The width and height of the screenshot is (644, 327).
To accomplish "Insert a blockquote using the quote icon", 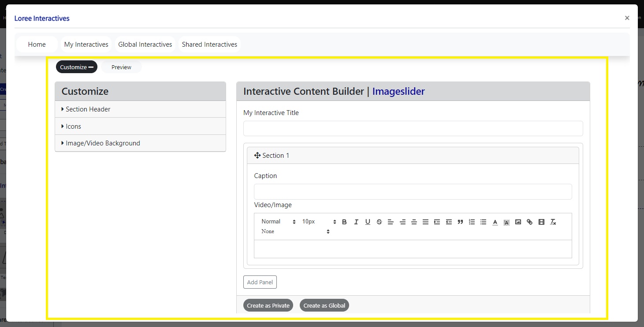I will click(x=460, y=222).
